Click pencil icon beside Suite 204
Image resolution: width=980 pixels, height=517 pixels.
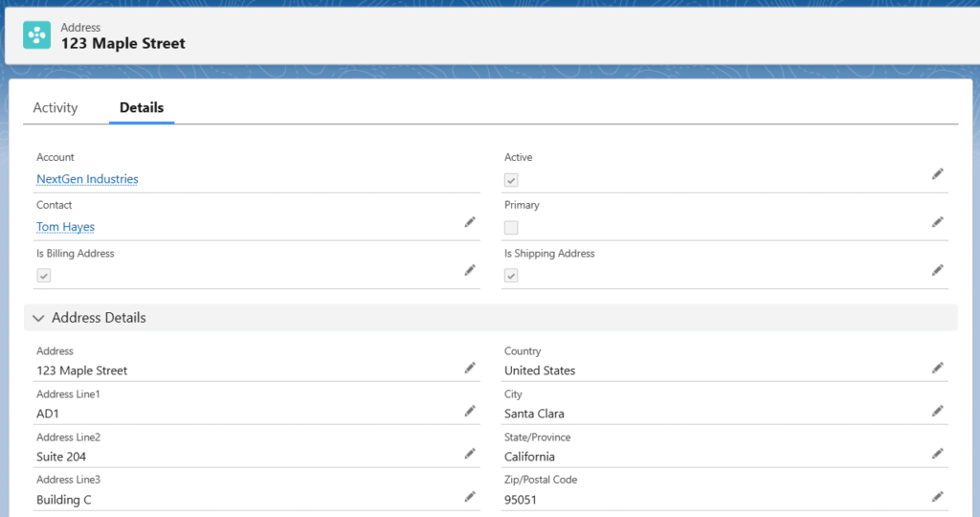click(x=470, y=453)
